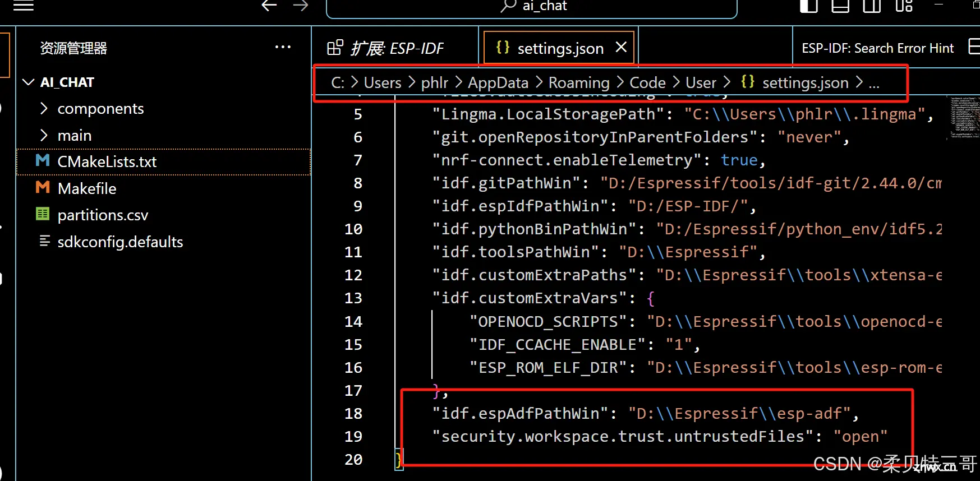This screenshot has height=481, width=980.
Task: Open sdkconfig.defaults file
Action: tap(163, 242)
